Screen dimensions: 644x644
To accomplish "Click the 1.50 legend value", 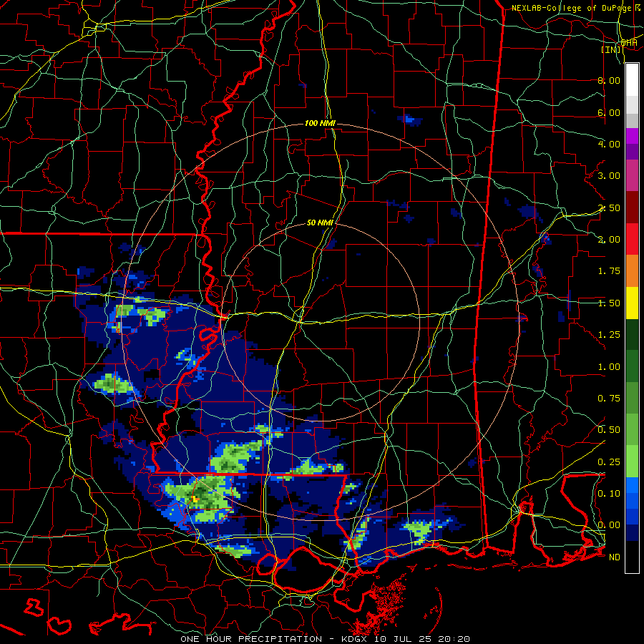I will pyautogui.click(x=609, y=303).
